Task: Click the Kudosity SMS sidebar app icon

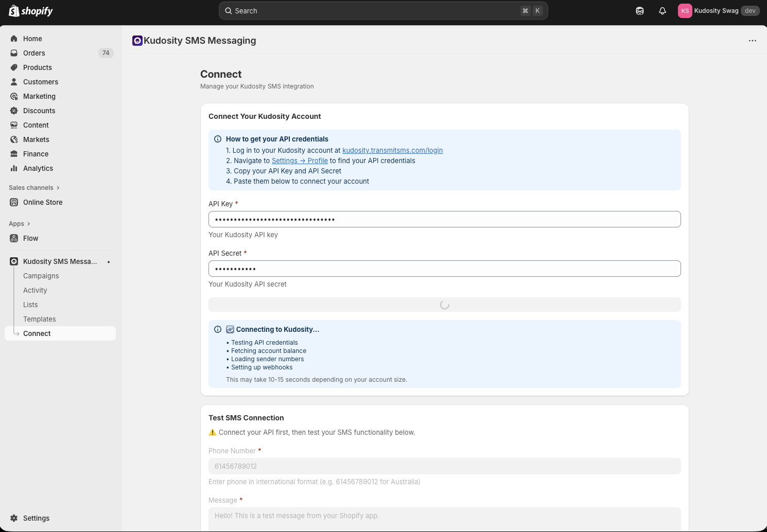Action: (x=14, y=261)
